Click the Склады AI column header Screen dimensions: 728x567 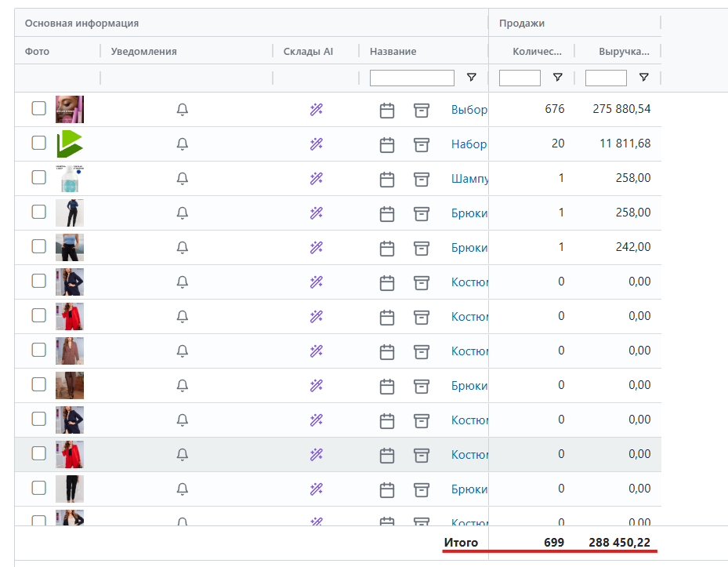tap(308, 52)
